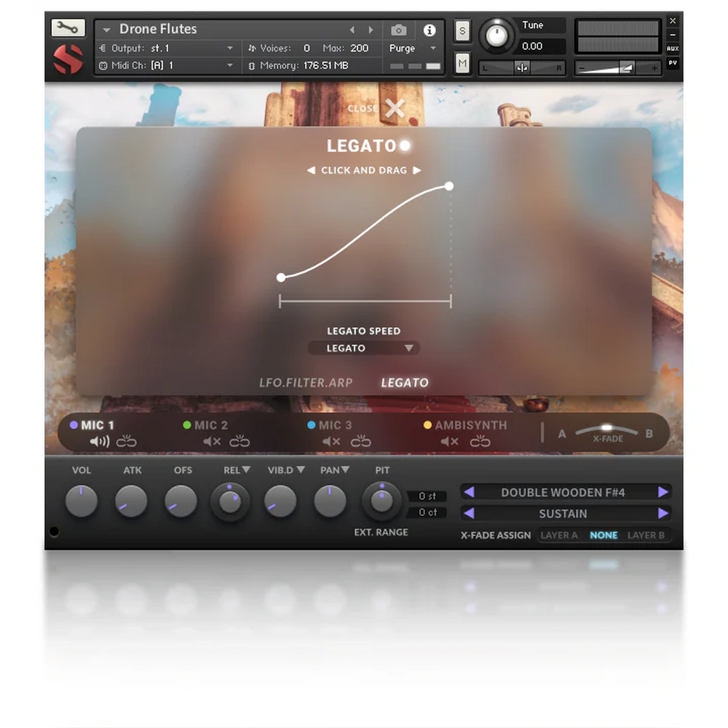728x728 pixels.
Task: Click the MIC 3 link icon
Action: point(361,442)
